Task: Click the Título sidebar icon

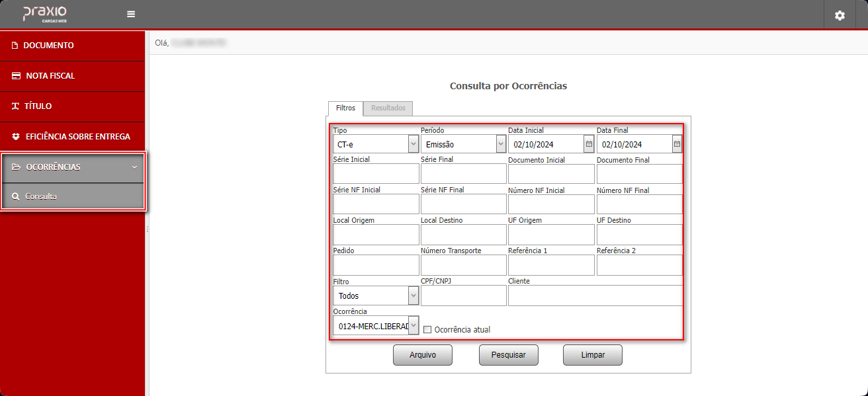Action: [x=15, y=106]
